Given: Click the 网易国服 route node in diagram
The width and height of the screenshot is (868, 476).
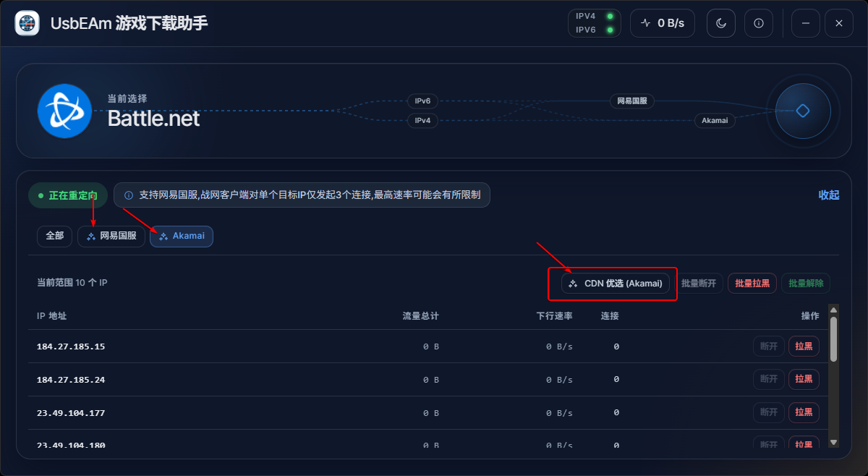Looking at the screenshot, I should pyautogui.click(x=631, y=101).
